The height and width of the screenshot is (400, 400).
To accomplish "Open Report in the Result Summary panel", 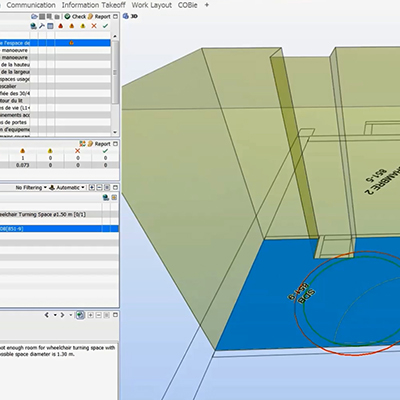I will (99, 144).
